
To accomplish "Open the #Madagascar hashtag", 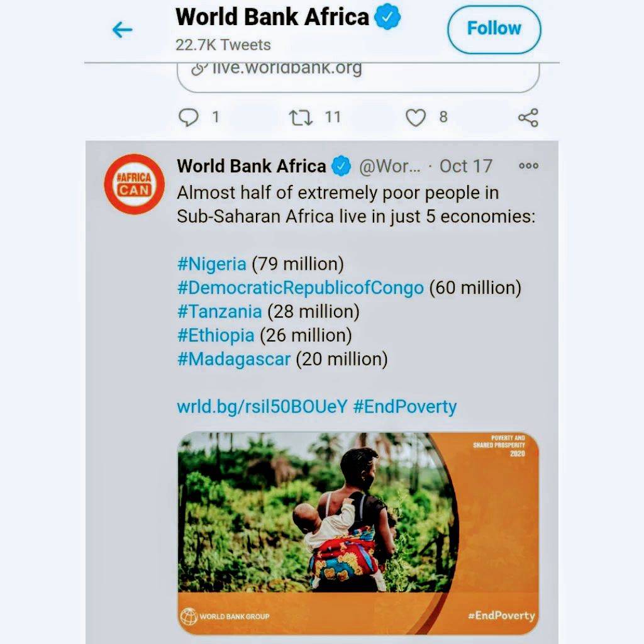I will (x=234, y=359).
